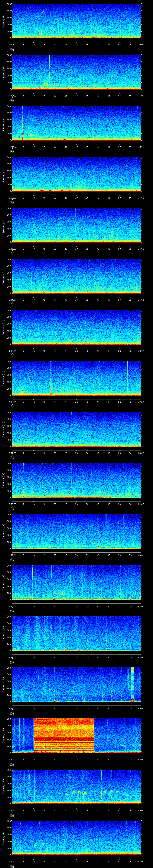Image resolution: width=153 pixels, height=868 pixels.
Task: Click the vertical line near 29 s in 9:33 spectrogram
Action: tap(75, 223)
